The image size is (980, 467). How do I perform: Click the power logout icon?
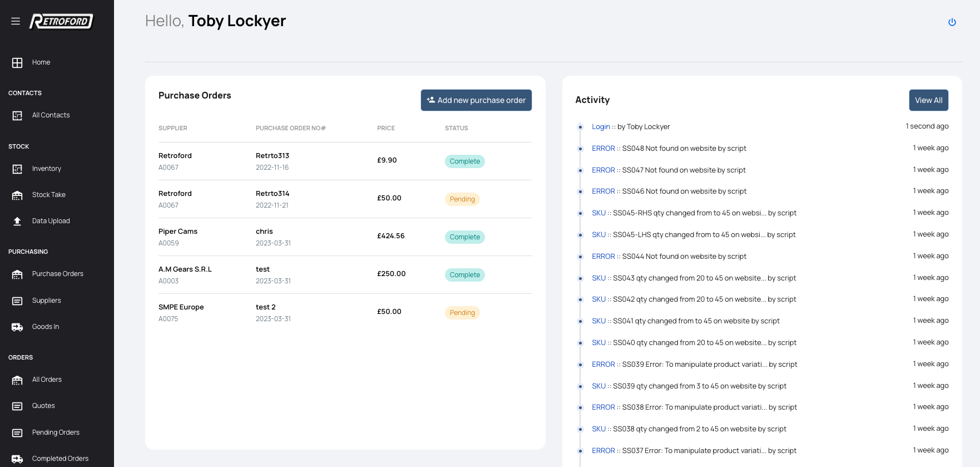952,22
